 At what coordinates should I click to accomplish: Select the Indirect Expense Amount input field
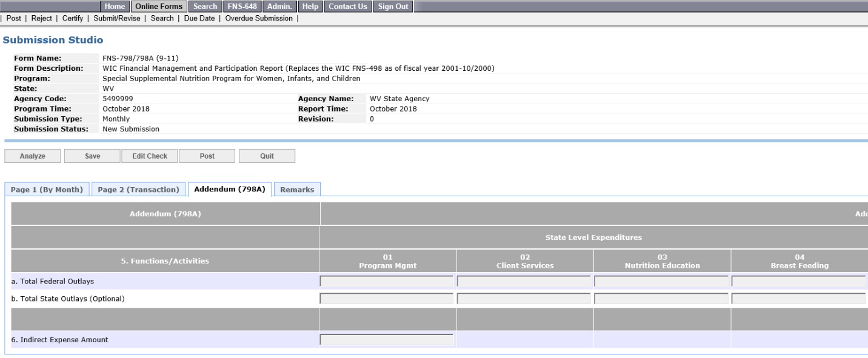tap(386, 340)
